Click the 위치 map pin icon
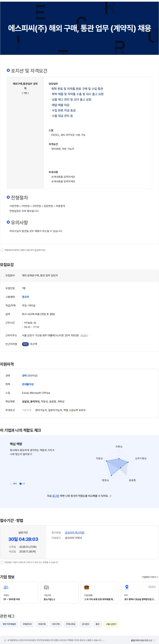 pos(127,587)
